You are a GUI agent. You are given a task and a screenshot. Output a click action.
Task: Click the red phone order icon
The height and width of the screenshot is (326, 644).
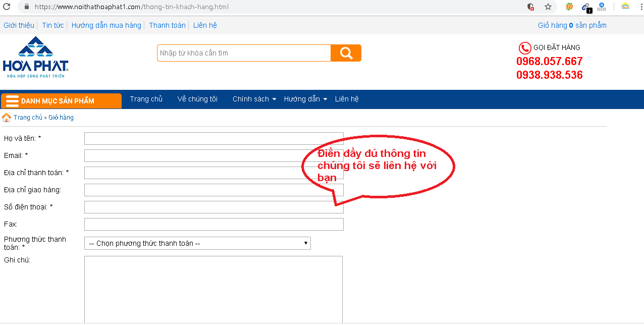pyautogui.click(x=525, y=48)
